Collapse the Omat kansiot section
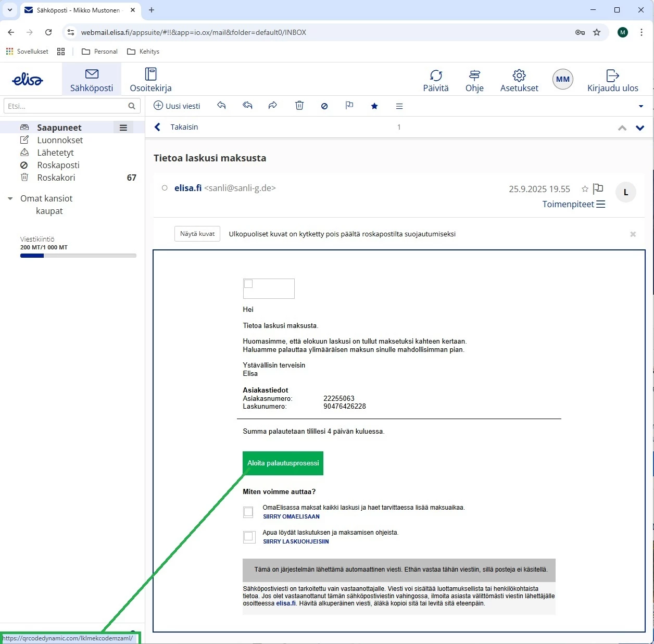 pyautogui.click(x=10, y=198)
